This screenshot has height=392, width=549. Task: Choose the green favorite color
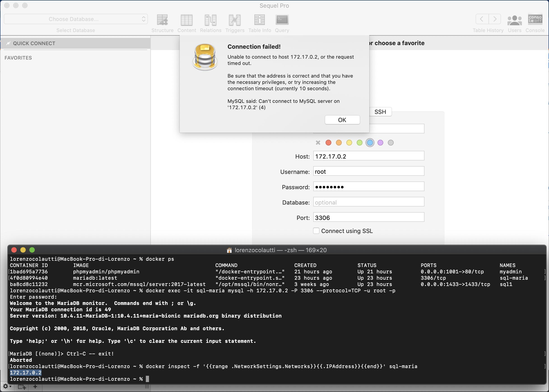tap(359, 143)
